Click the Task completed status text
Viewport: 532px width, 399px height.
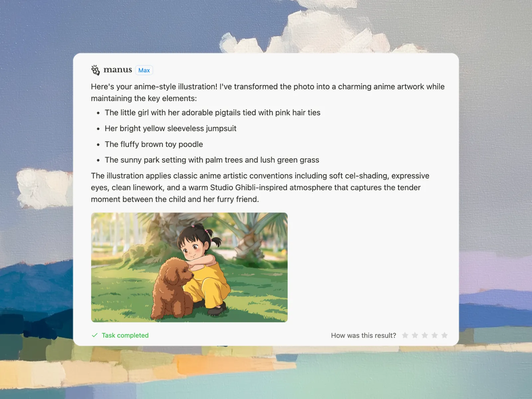click(125, 335)
